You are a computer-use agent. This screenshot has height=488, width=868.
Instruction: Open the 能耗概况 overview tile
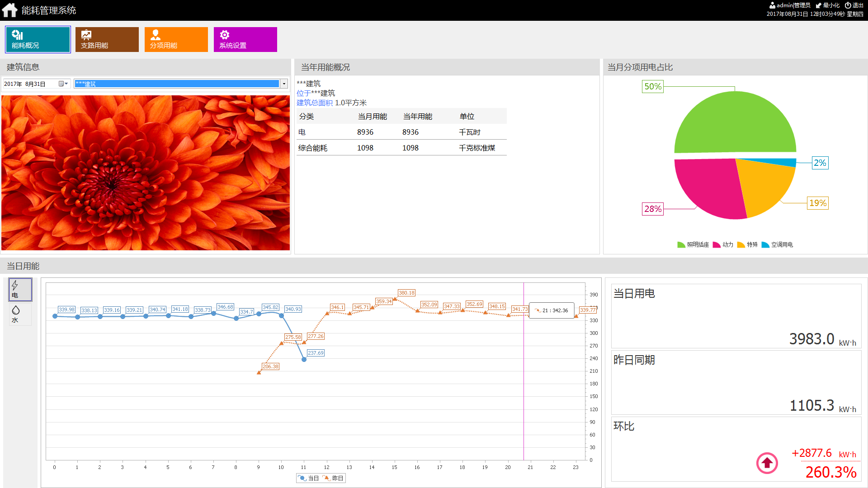38,39
